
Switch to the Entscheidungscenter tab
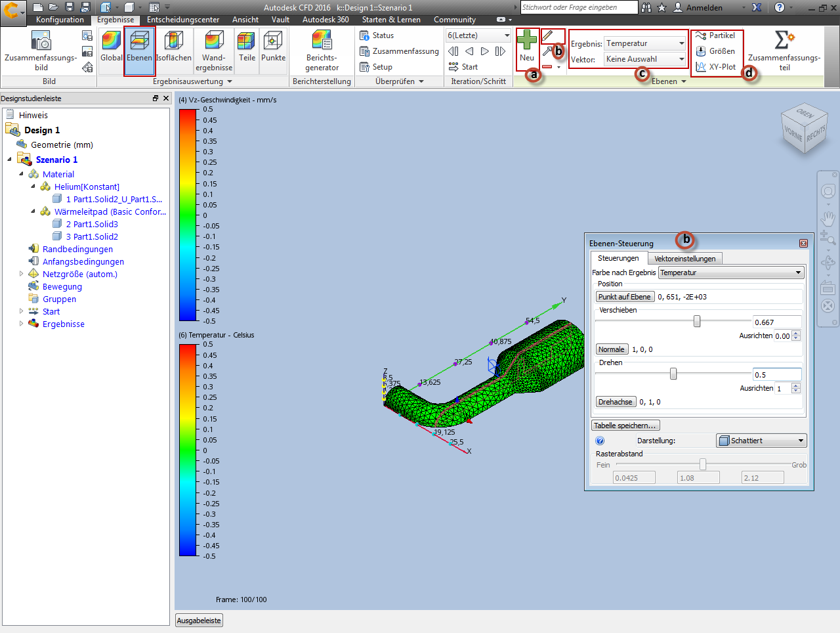[184, 20]
